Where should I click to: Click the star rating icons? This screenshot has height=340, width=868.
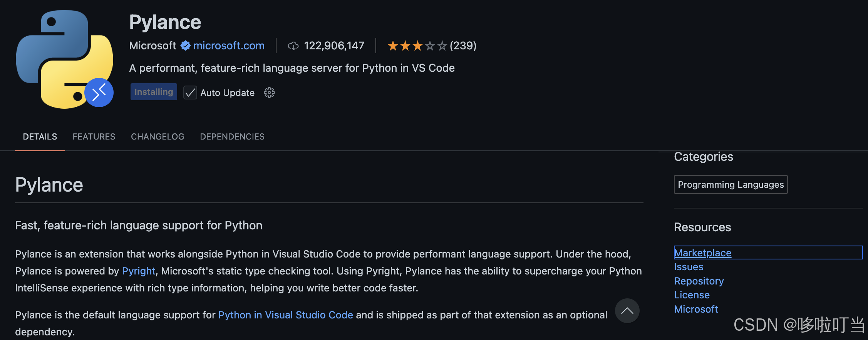click(417, 46)
